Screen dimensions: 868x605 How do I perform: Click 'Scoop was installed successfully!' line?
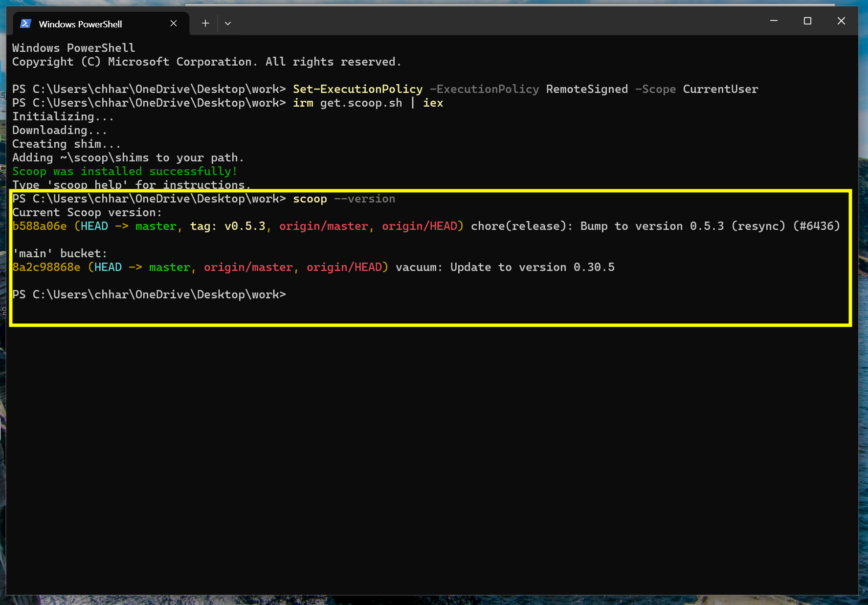pyautogui.click(x=125, y=171)
